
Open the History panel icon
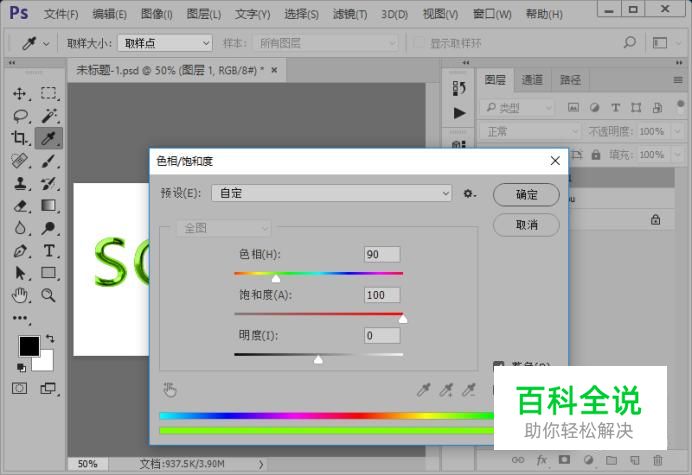[459, 88]
